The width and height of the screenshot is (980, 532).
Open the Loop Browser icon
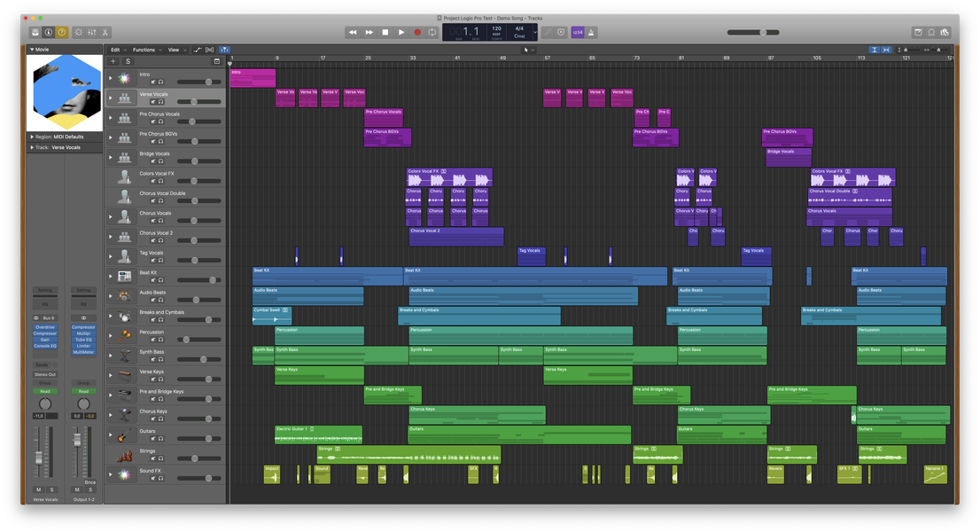(931, 32)
